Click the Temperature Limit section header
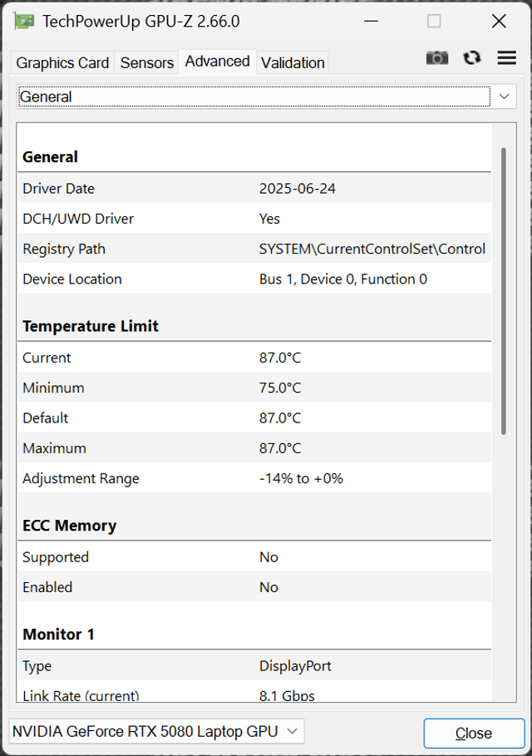This screenshot has width=532, height=756. (x=91, y=326)
